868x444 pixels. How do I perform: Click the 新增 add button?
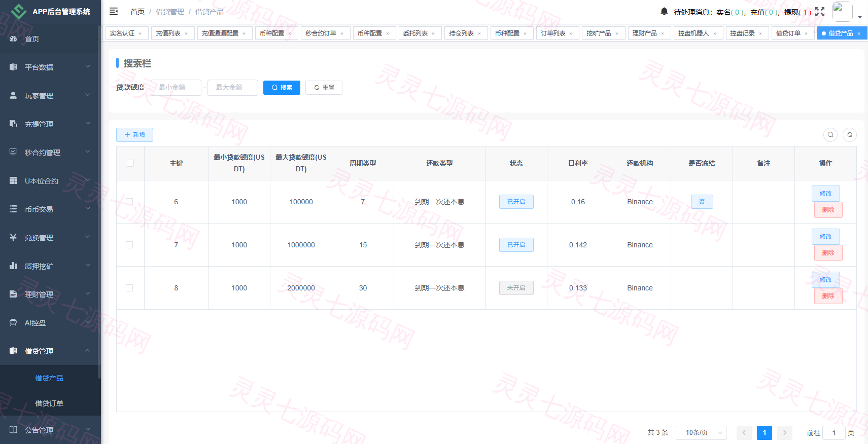(x=134, y=135)
